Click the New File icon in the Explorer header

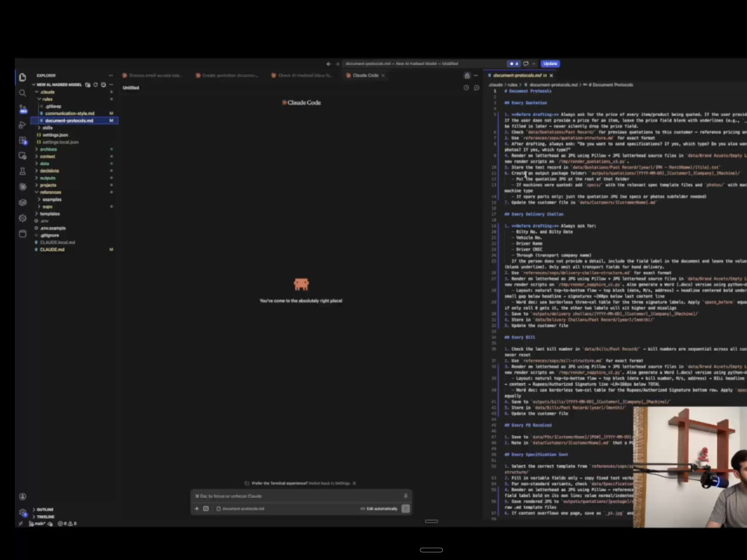pyautogui.click(x=87, y=85)
